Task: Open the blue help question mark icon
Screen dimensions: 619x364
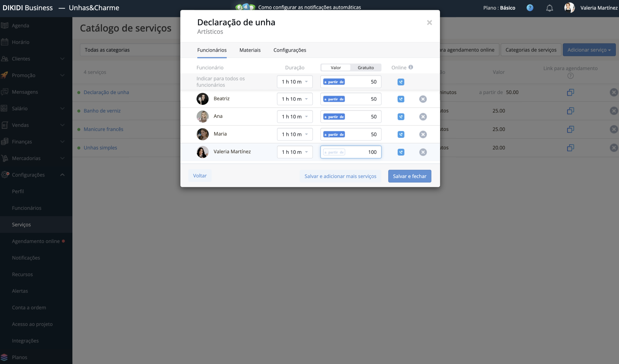Action: pos(530,8)
